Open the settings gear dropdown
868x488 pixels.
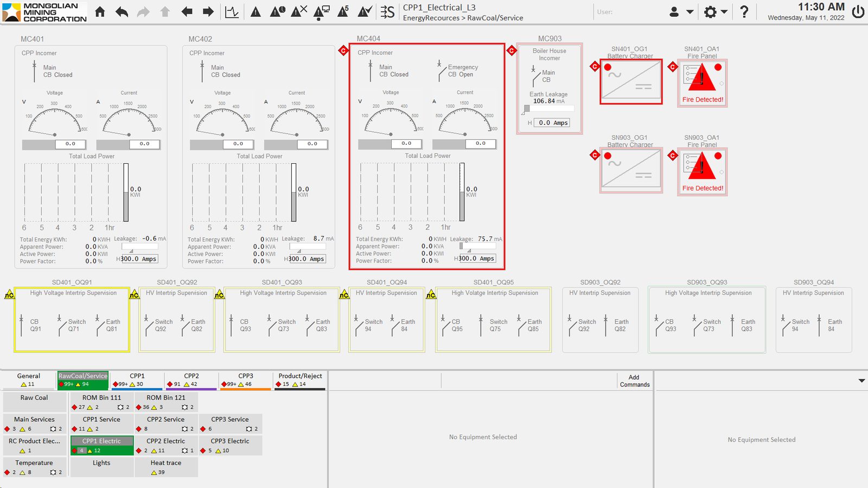point(716,11)
